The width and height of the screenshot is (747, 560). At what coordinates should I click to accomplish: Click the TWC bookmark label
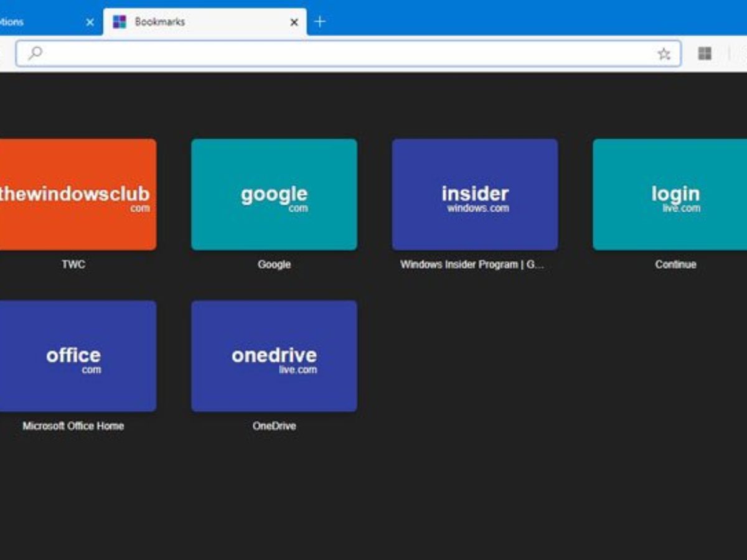tap(73, 264)
